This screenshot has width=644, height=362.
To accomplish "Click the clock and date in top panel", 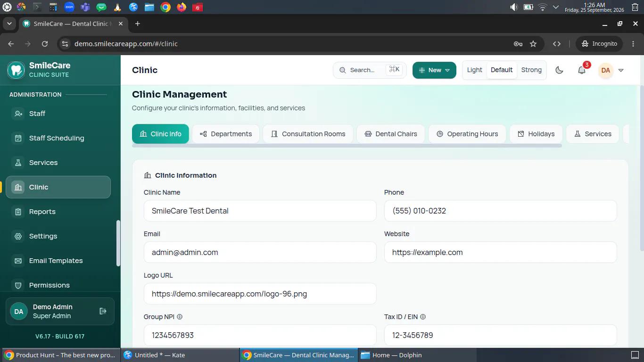I will (x=594, y=7).
